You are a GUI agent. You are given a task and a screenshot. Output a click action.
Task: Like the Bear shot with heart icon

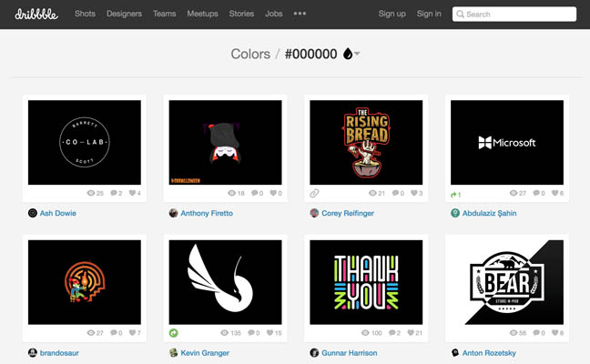pyautogui.click(x=555, y=333)
